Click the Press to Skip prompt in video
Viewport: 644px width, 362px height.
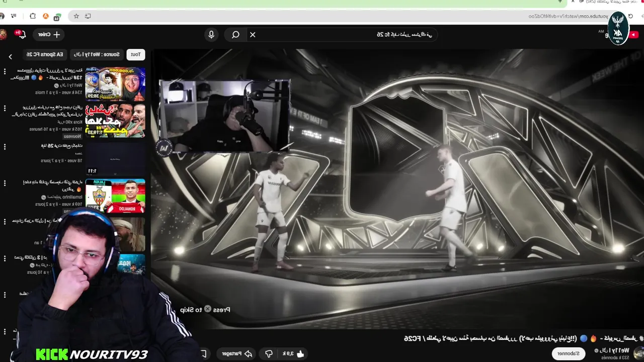pyautogui.click(x=205, y=310)
